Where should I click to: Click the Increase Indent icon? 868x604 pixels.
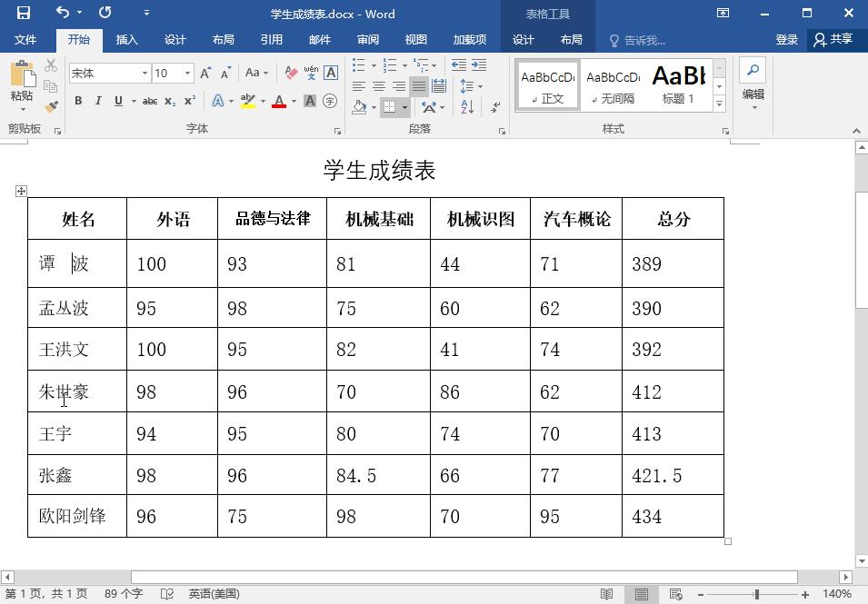479,65
